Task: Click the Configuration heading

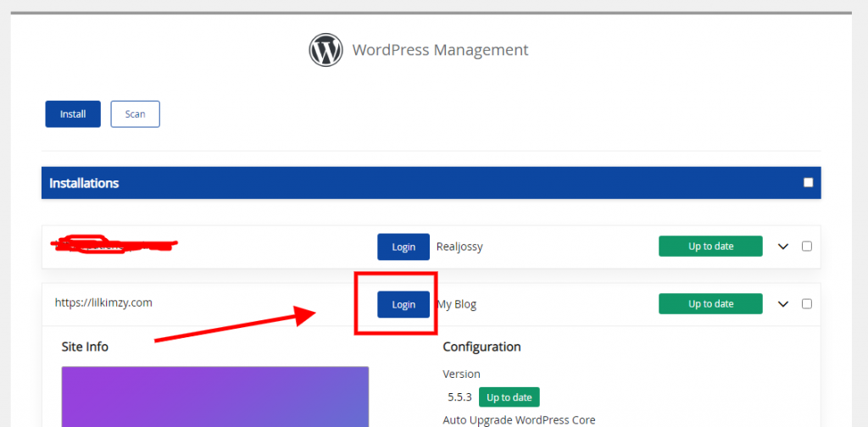Action: [481, 347]
